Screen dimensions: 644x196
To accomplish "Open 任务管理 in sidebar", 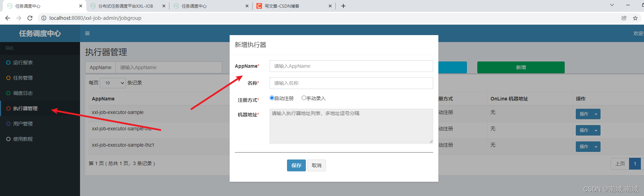I will 40,78.
